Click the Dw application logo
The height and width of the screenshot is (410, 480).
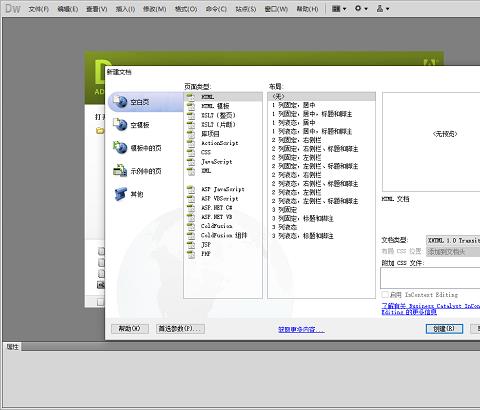click(13, 9)
